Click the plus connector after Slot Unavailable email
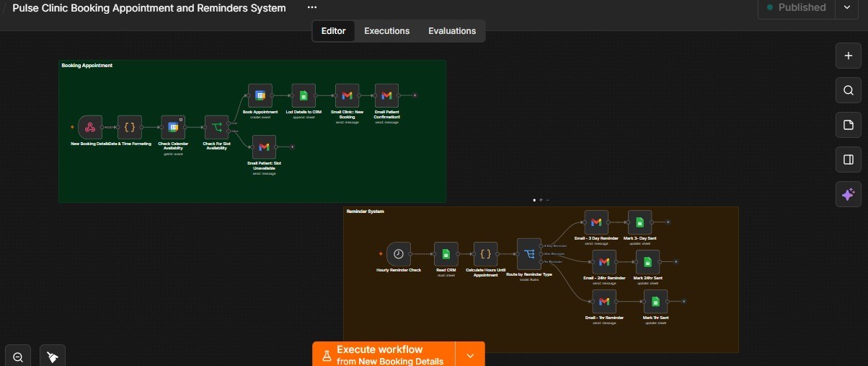This screenshot has width=868, height=366. tap(292, 147)
